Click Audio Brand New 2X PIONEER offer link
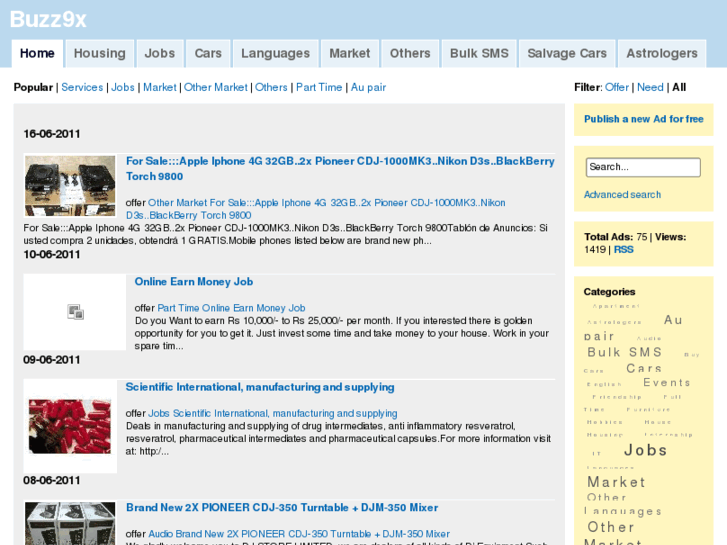727x545 pixels. [x=299, y=534]
